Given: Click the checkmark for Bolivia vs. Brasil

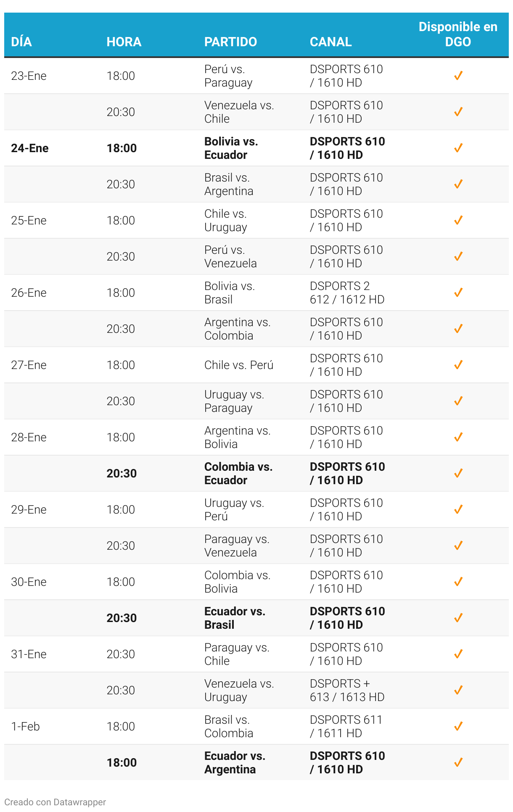Looking at the screenshot, I should pos(458,293).
